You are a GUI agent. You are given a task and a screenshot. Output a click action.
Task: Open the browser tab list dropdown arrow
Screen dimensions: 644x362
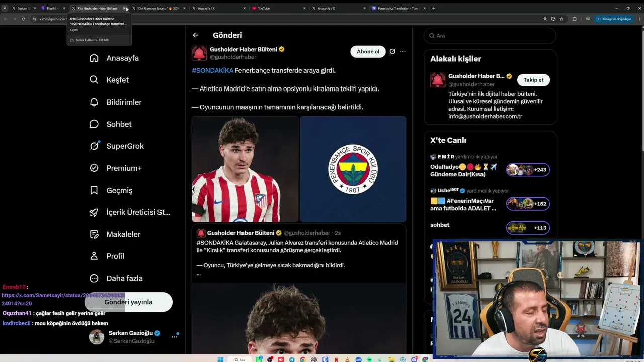point(5,8)
